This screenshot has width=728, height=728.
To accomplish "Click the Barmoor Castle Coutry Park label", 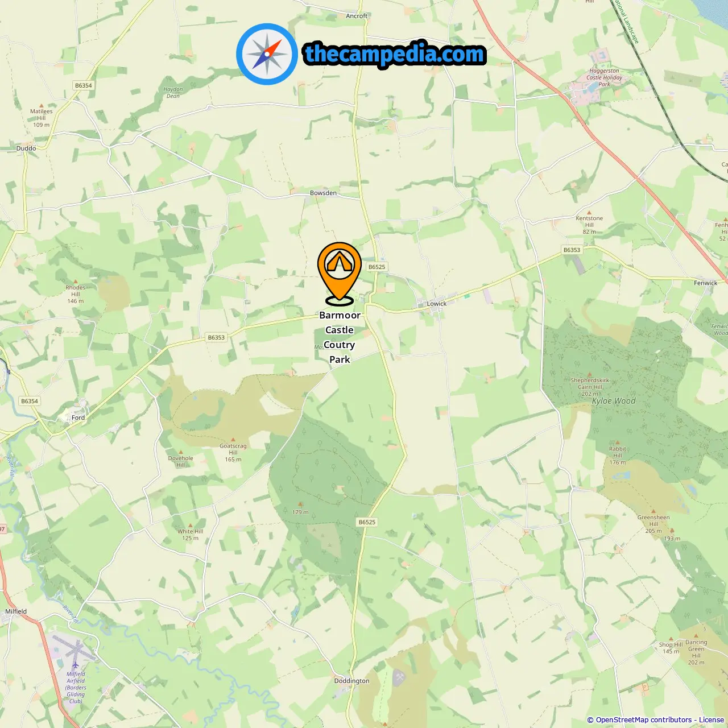I will [x=340, y=337].
